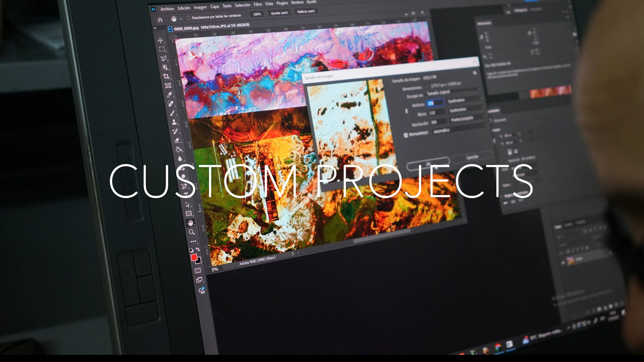Open the Imagen menu
Screen dimensions: 644x362
[200, 7]
